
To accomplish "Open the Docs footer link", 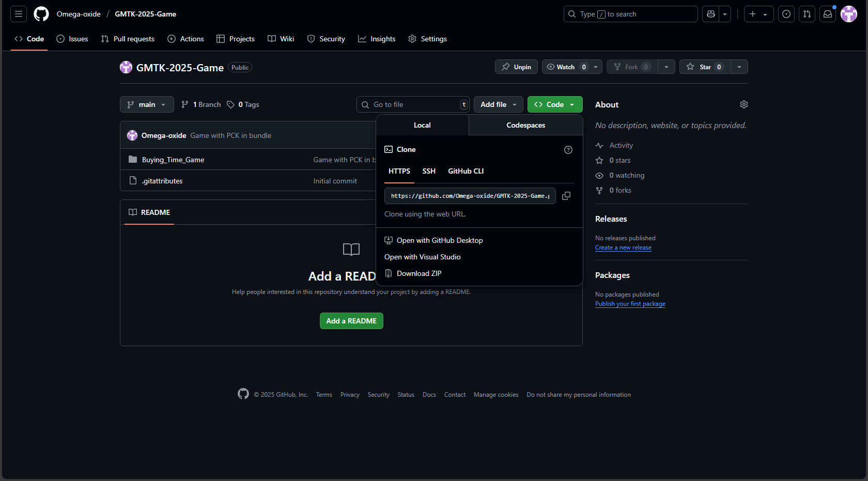I will pos(429,395).
